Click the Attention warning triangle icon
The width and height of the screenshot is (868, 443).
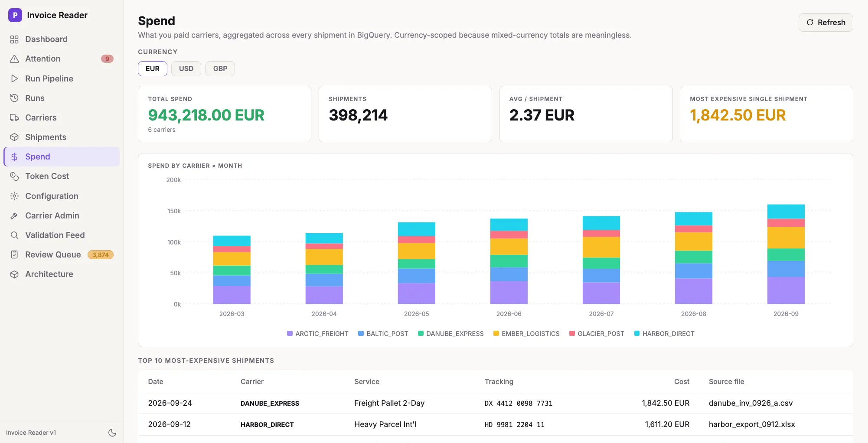14,59
